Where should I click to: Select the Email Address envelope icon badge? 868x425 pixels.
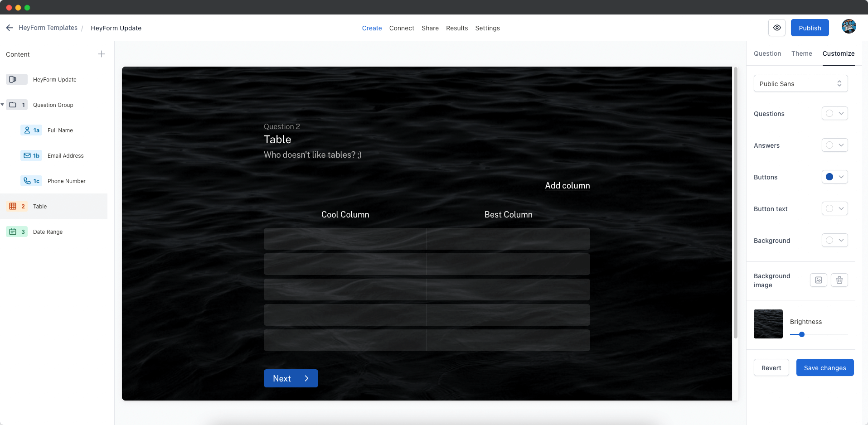tap(31, 155)
